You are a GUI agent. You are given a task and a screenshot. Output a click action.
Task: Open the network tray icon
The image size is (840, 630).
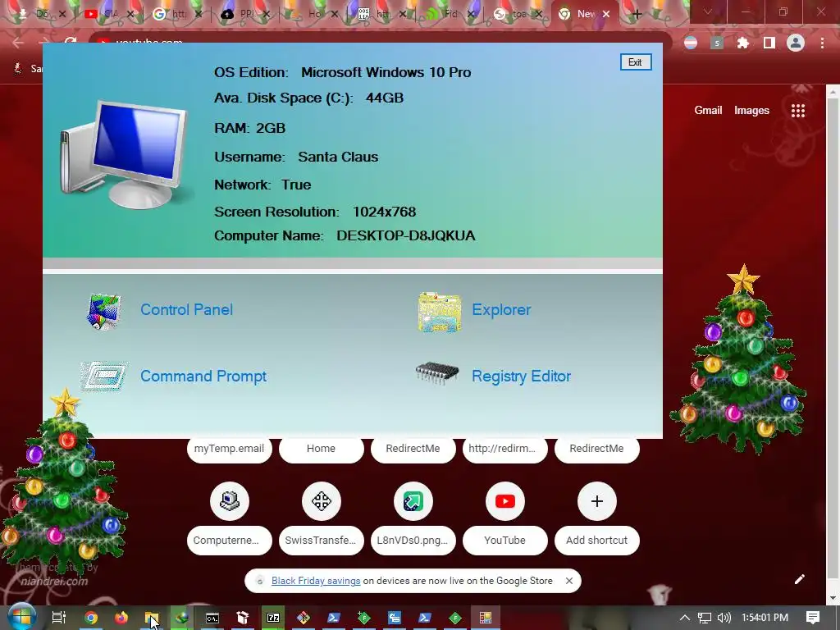[705, 618]
